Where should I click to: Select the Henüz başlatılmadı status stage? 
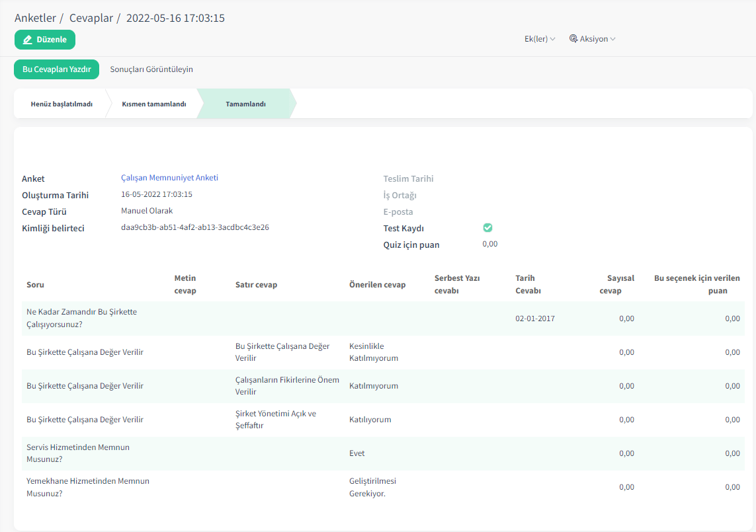62,104
